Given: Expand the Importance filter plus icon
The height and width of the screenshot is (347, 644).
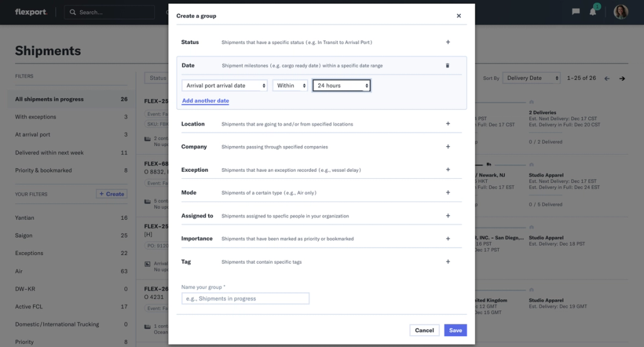Looking at the screenshot, I should (448, 239).
